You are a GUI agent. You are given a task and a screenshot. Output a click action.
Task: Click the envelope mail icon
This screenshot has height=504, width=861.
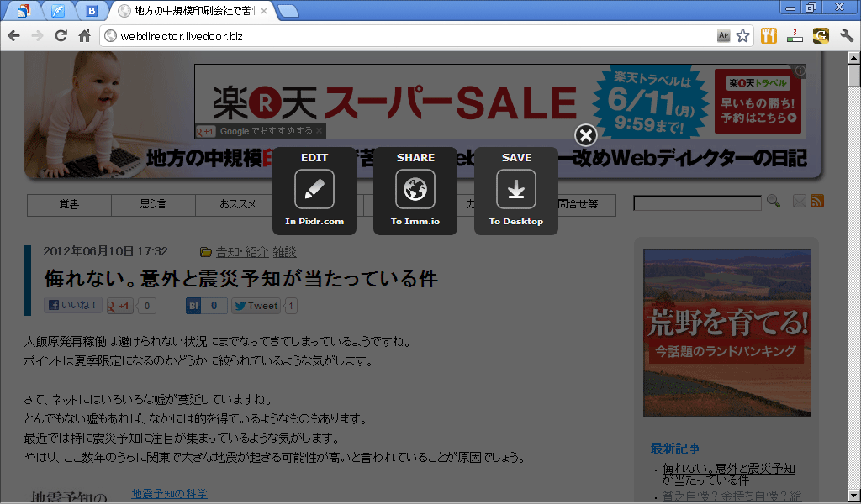[800, 202]
